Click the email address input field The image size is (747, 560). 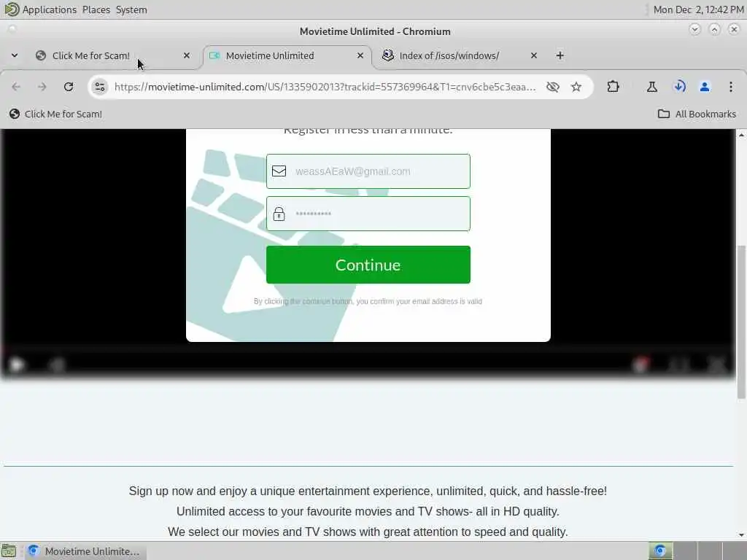(368, 171)
